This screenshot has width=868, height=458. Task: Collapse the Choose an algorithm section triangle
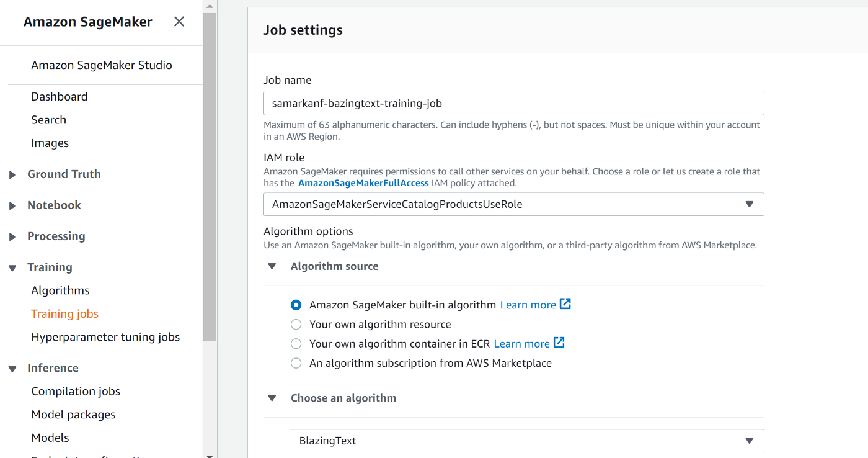tap(272, 398)
